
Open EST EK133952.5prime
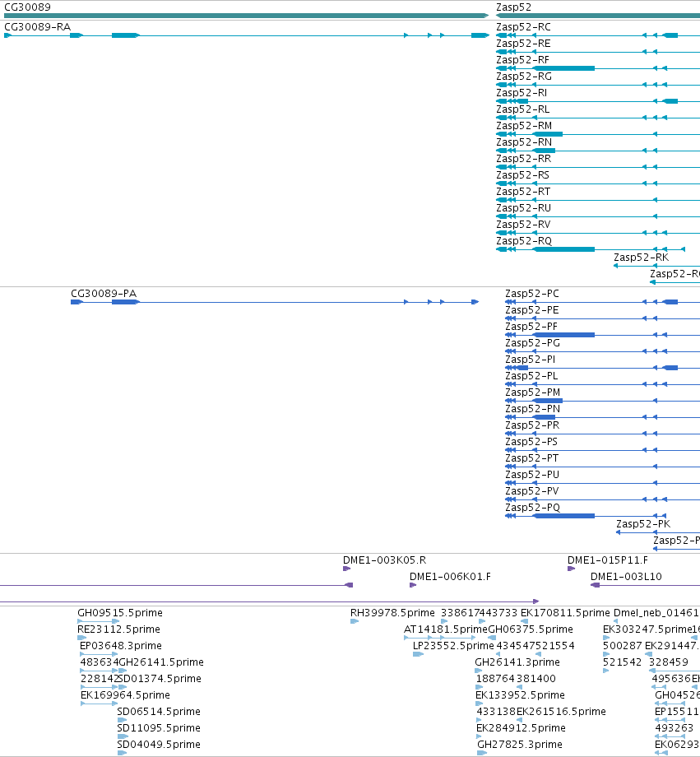coord(520,694)
